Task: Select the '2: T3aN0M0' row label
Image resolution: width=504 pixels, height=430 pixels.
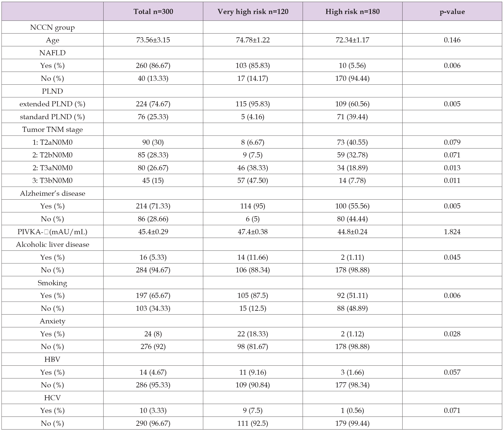Action: tap(52, 168)
